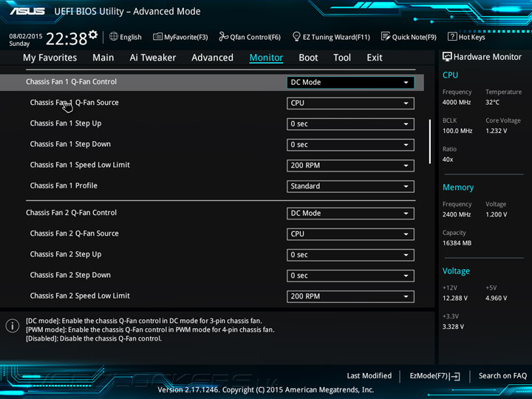Select Chassis Fan 1 Step Down label

pos(70,144)
